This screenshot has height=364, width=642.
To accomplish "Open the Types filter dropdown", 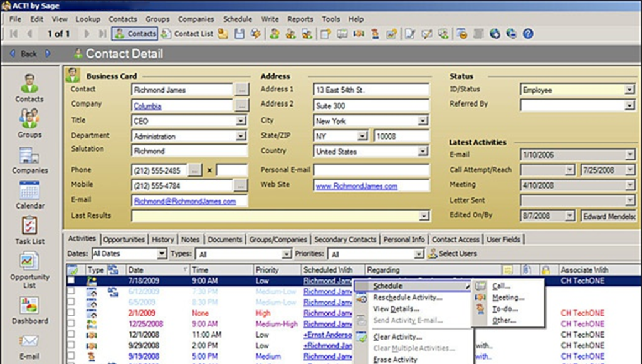I will coord(286,254).
